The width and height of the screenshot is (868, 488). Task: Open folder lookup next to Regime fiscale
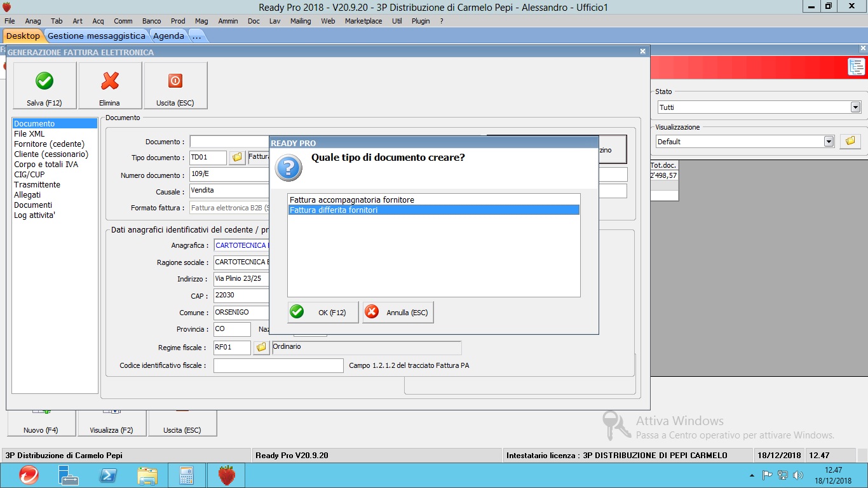261,348
